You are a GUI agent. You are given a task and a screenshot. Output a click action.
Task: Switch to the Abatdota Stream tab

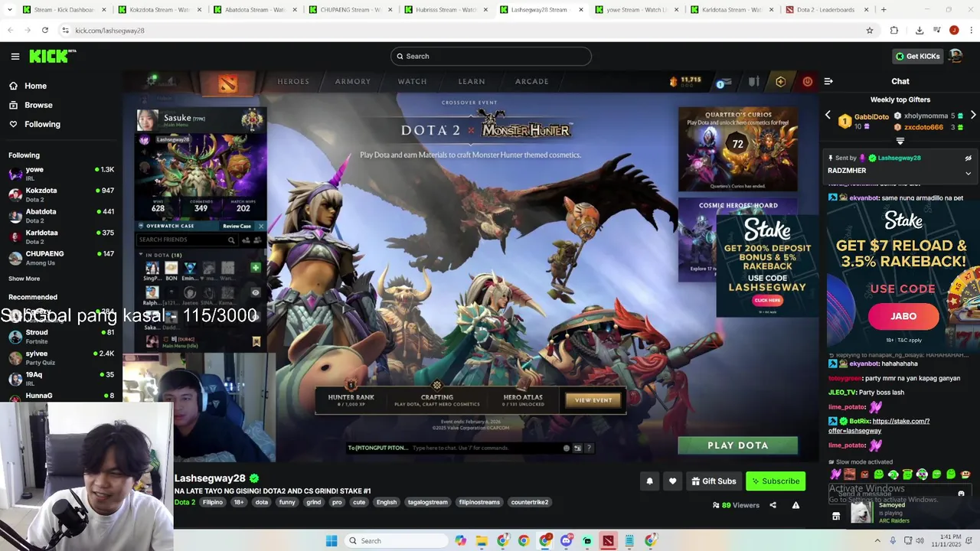[255, 10]
